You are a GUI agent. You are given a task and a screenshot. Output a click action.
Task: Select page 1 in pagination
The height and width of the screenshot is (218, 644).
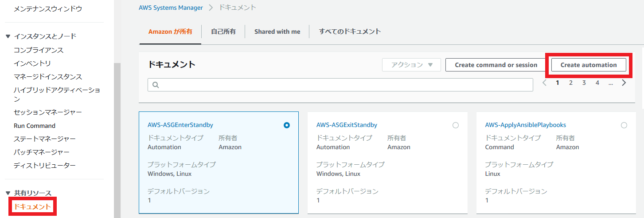[x=558, y=83]
